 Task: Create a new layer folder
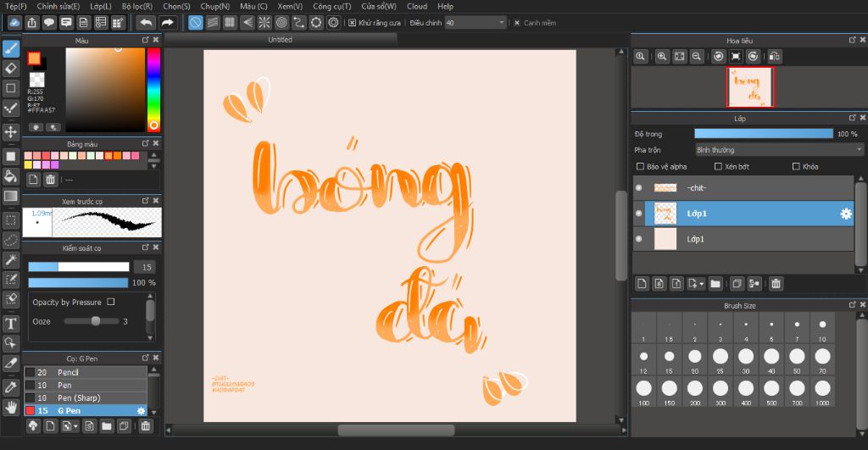point(715,283)
